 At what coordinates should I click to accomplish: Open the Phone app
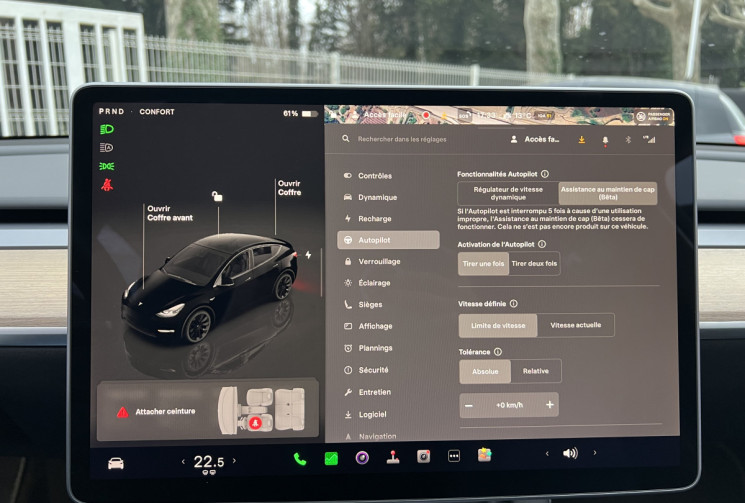pyautogui.click(x=300, y=459)
